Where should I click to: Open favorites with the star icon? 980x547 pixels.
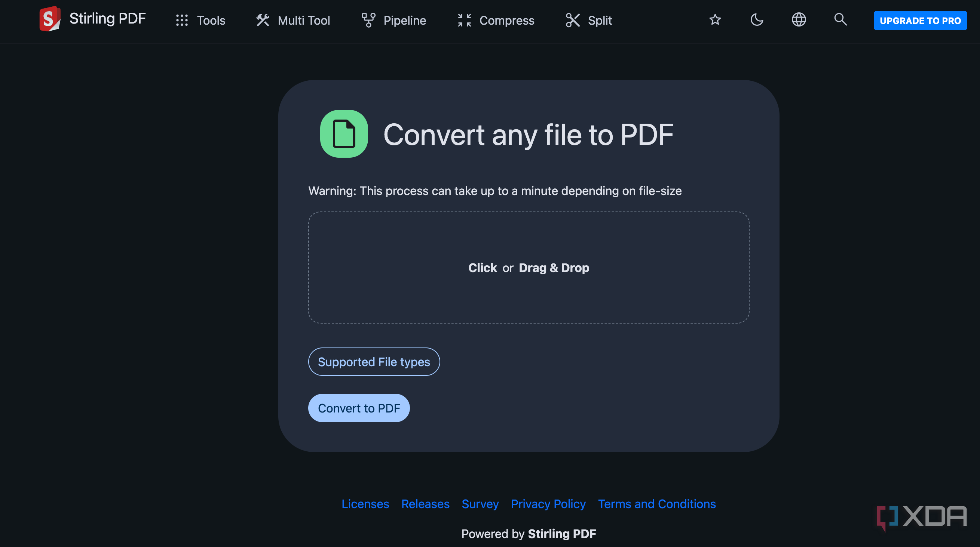pos(715,20)
